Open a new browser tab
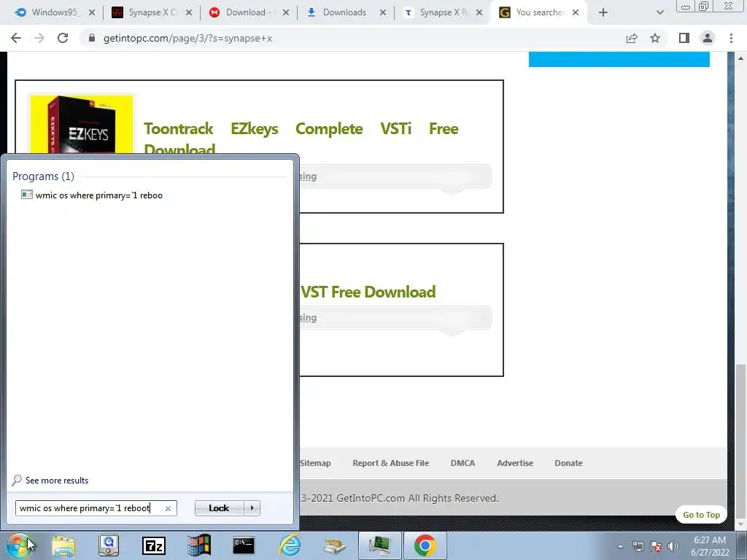 [603, 13]
